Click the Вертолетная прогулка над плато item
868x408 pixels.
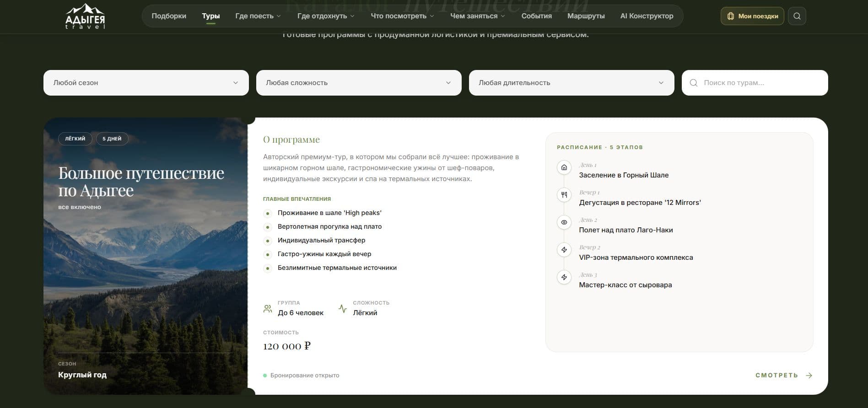click(329, 226)
